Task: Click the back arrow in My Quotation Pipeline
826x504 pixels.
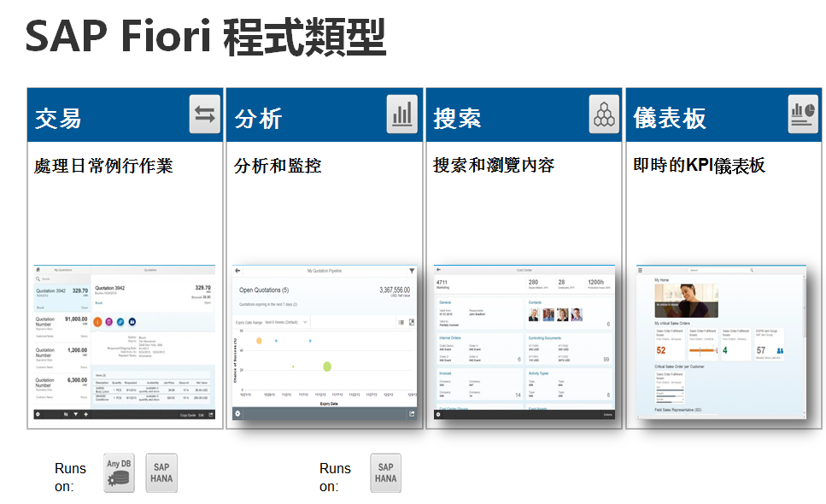Action: tap(237, 271)
